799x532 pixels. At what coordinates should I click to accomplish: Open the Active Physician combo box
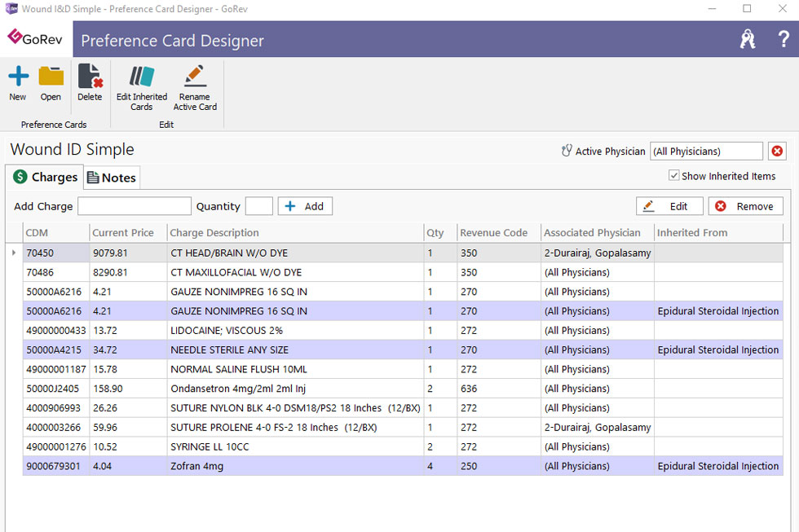tap(706, 152)
